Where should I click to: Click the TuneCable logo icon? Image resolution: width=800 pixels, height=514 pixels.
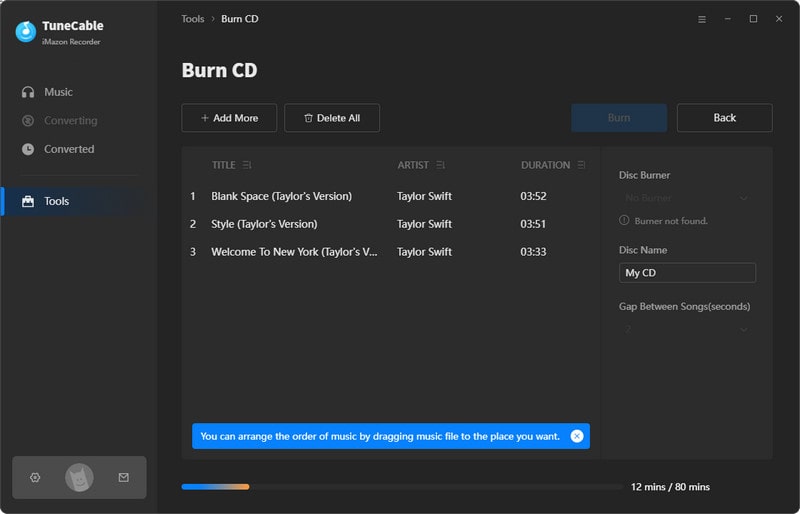click(26, 32)
